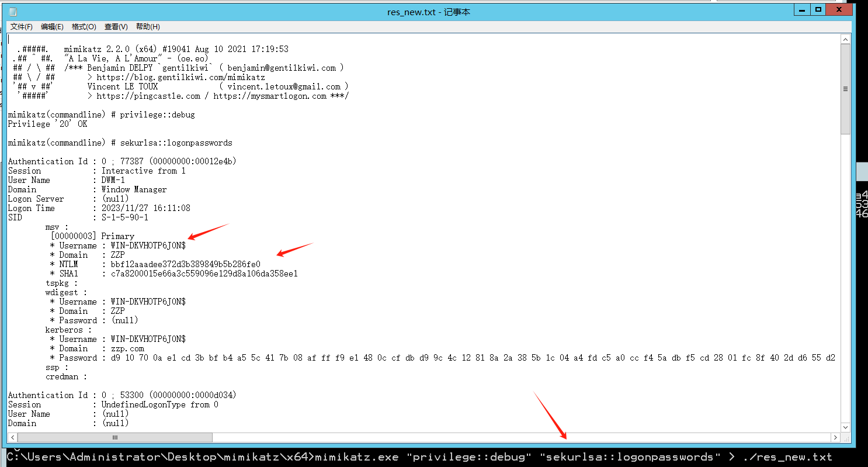Click the Window Manager domain value
The height and width of the screenshot is (467, 868).
click(134, 189)
